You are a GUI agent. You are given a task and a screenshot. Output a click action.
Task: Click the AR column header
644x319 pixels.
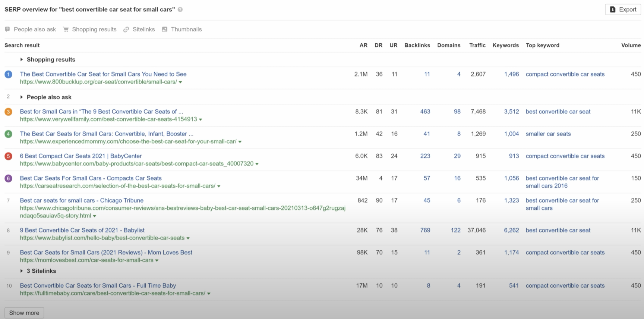tap(363, 45)
